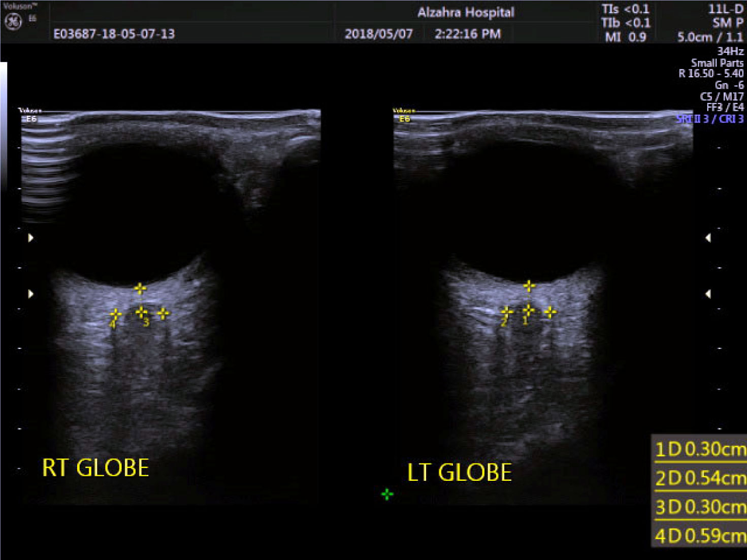Click the SRI II 3 / CRI 3 setting
Screen dimensions: 747x560
tap(709, 119)
